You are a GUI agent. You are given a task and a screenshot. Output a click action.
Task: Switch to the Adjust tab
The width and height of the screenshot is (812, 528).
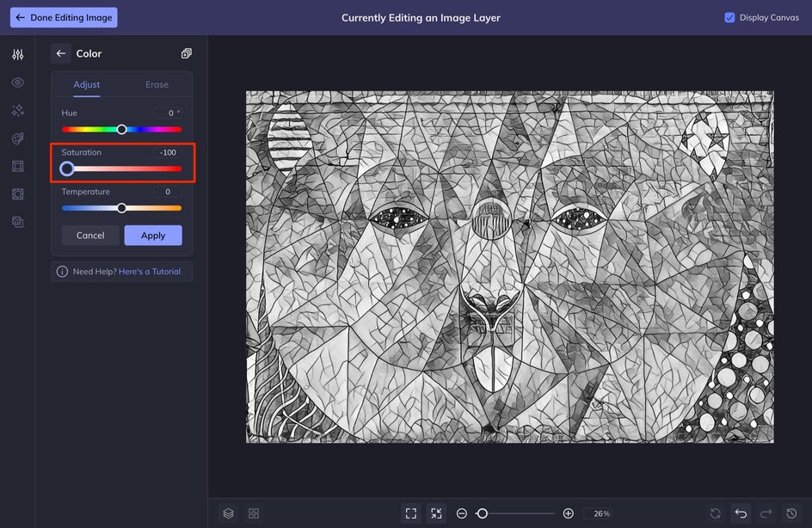point(87,84)
